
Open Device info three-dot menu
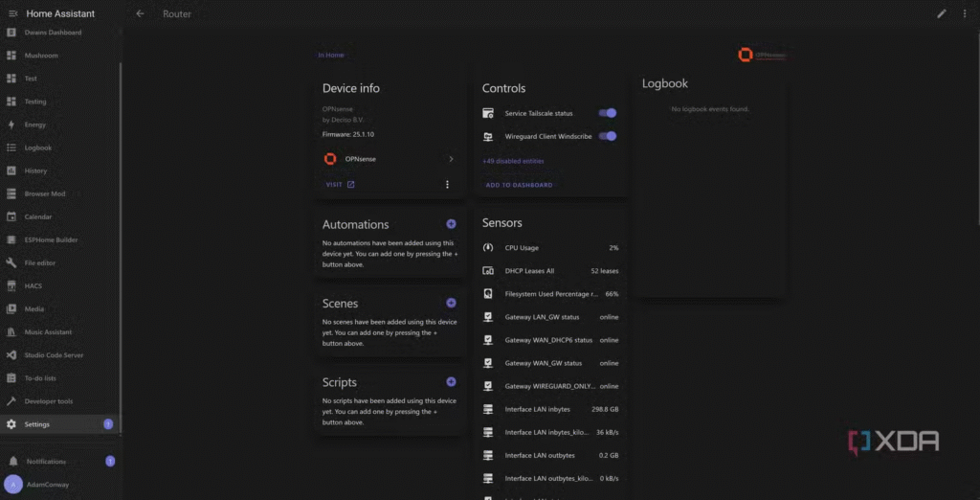(x=447, y=185)
